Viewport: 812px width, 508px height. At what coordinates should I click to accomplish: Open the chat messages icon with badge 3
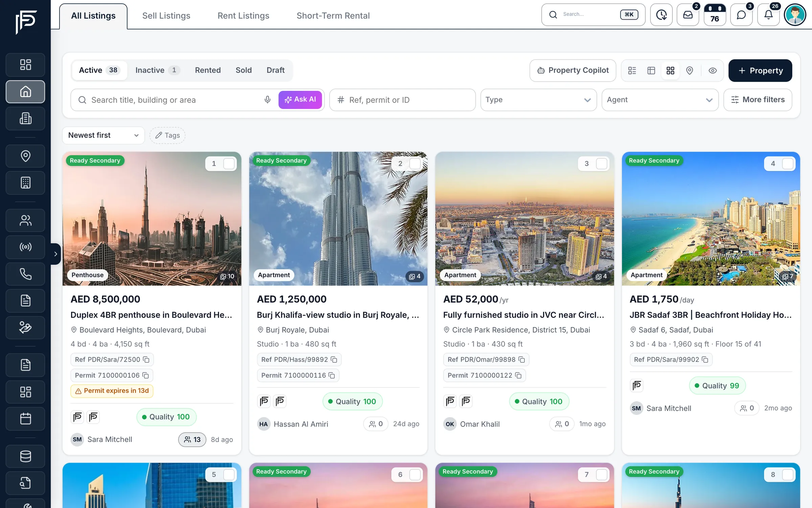(741, 15)
